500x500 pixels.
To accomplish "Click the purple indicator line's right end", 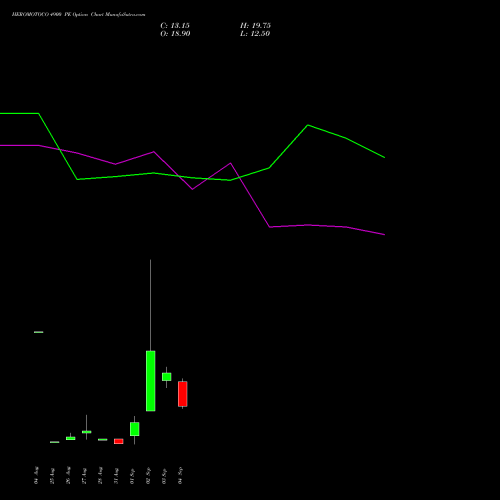I will [384, 235].
